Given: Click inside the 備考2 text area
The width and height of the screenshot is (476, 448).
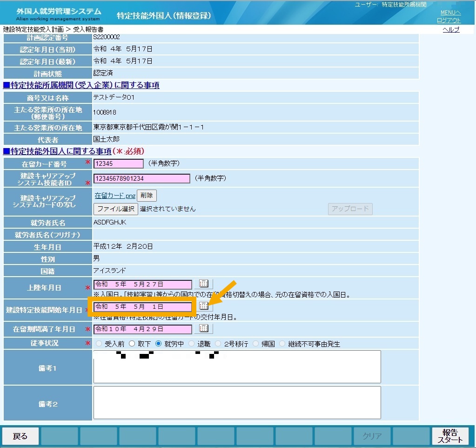Looking at the screenshot, I should (237, 402).
